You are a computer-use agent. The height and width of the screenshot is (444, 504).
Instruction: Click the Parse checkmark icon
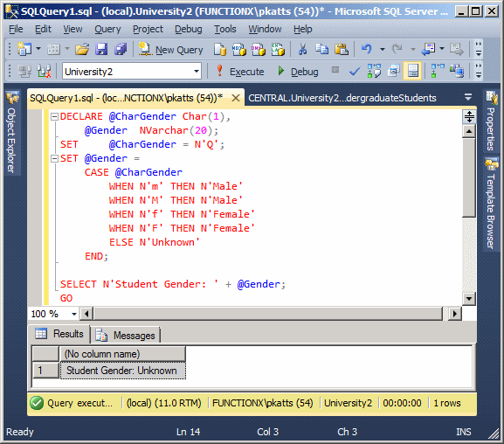[x=355, y=71]
